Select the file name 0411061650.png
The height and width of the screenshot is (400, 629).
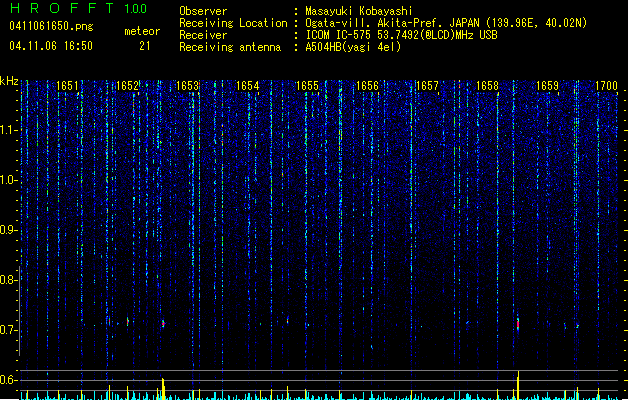(51, 26)
